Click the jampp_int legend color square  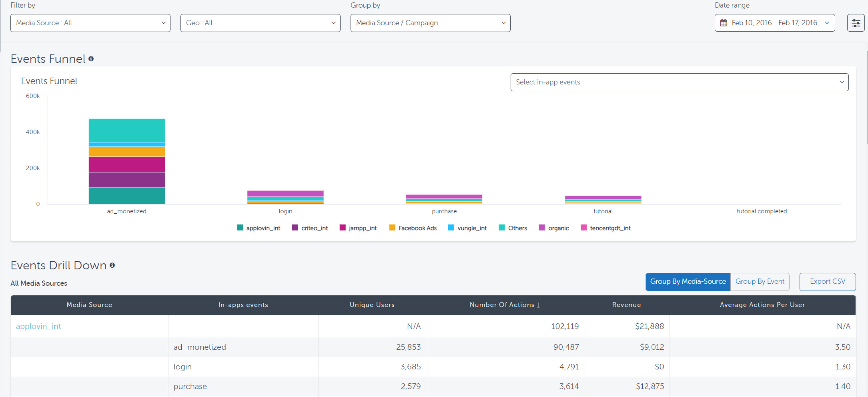pyautogui.click(x=343, y=228)
